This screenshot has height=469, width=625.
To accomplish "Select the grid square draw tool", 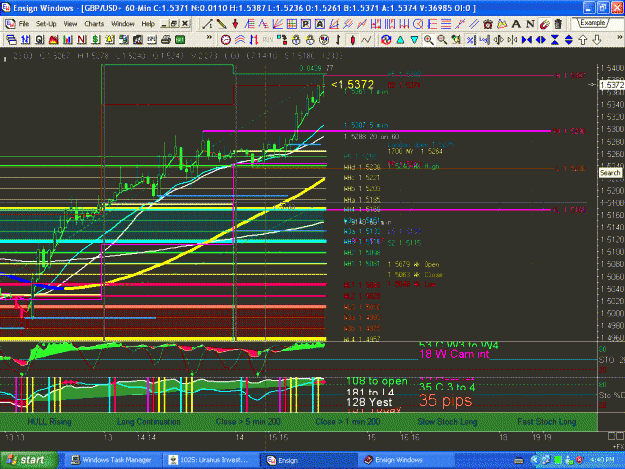I will [292, 24].
